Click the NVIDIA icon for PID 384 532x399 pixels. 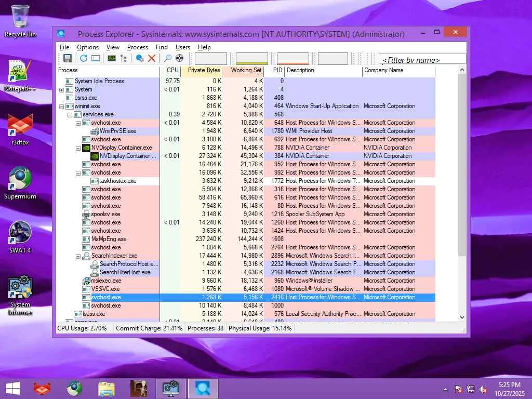pos(95,156)
